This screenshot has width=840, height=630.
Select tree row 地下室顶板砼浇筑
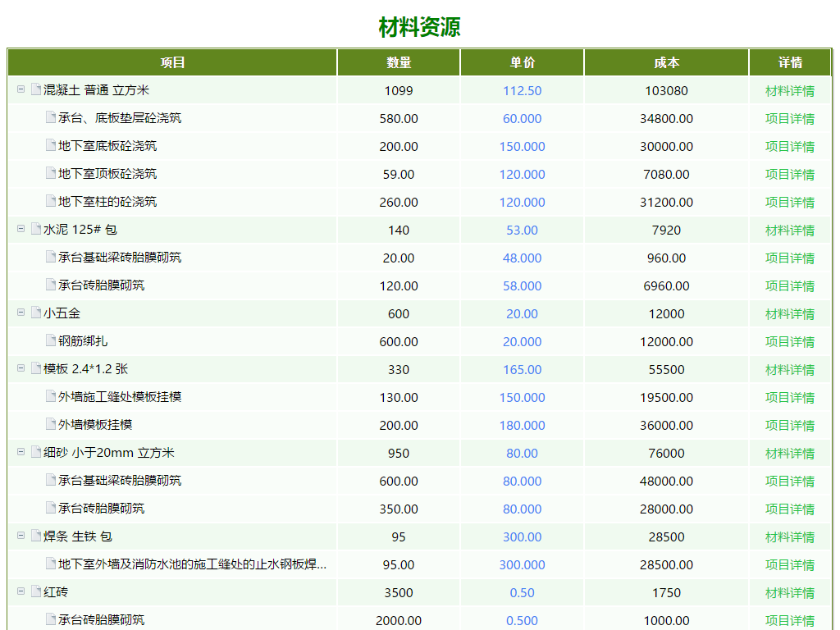[107, 174]
